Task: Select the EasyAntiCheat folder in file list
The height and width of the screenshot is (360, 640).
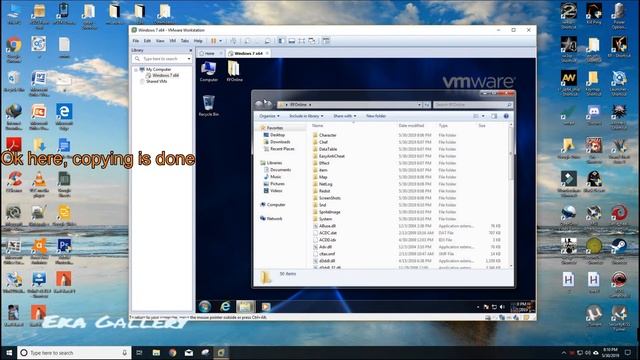Action: point(329,156)
